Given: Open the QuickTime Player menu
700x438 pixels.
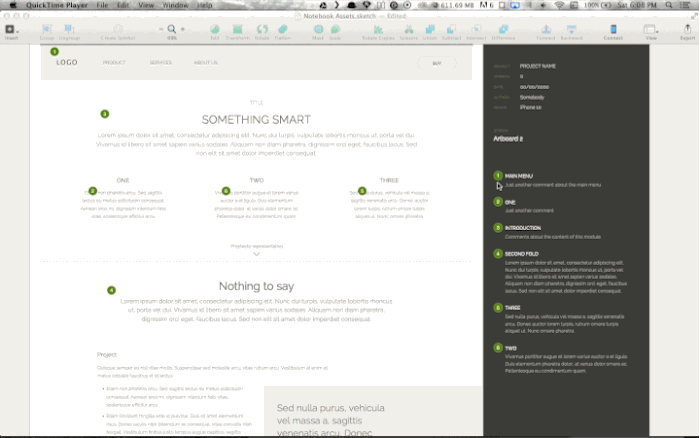Looking at the screenshot, I should point(57,5).
